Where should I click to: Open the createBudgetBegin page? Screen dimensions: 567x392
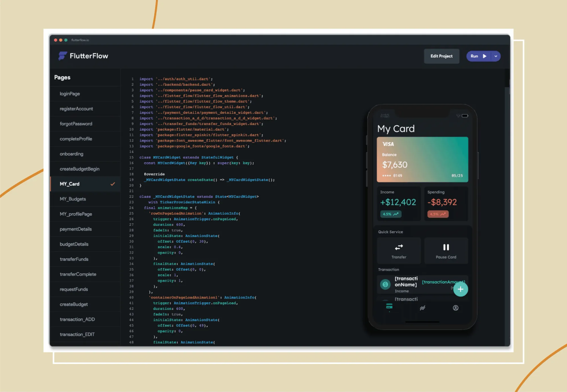[x=85, y=169]
